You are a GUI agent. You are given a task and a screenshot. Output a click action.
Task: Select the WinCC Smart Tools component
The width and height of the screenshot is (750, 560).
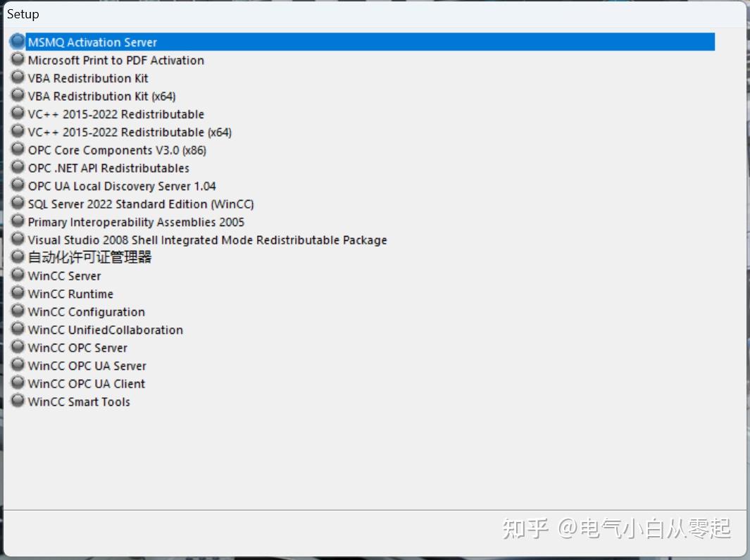coord(78,402)
